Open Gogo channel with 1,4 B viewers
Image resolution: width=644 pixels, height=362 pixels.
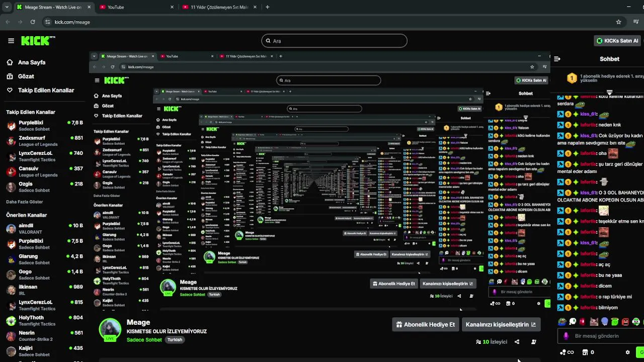point(44,275)
